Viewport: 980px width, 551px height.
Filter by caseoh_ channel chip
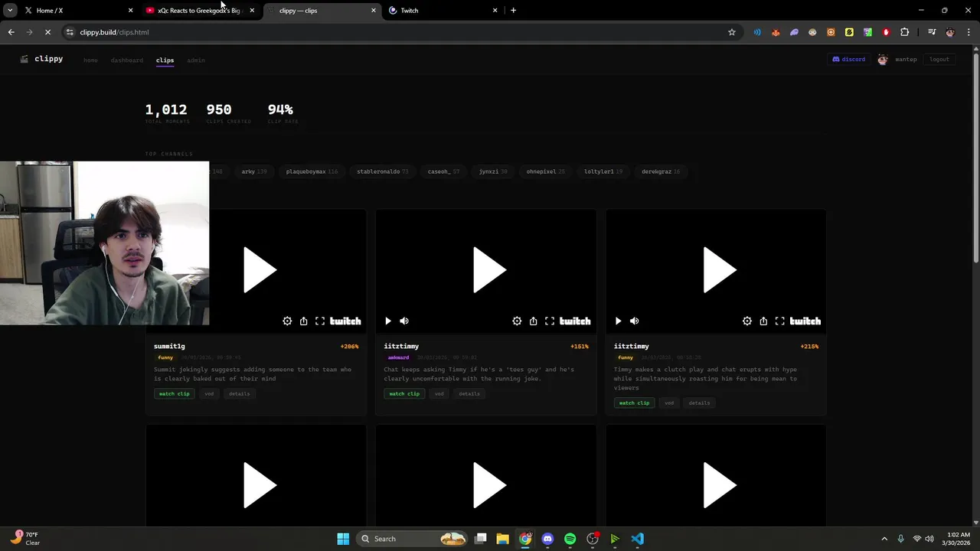(443, 171)
